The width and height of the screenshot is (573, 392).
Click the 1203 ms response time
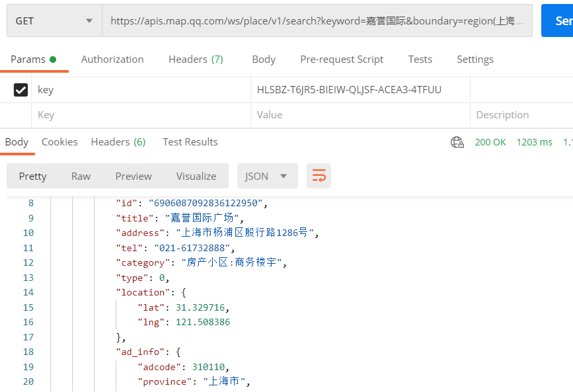coord(534,142)
